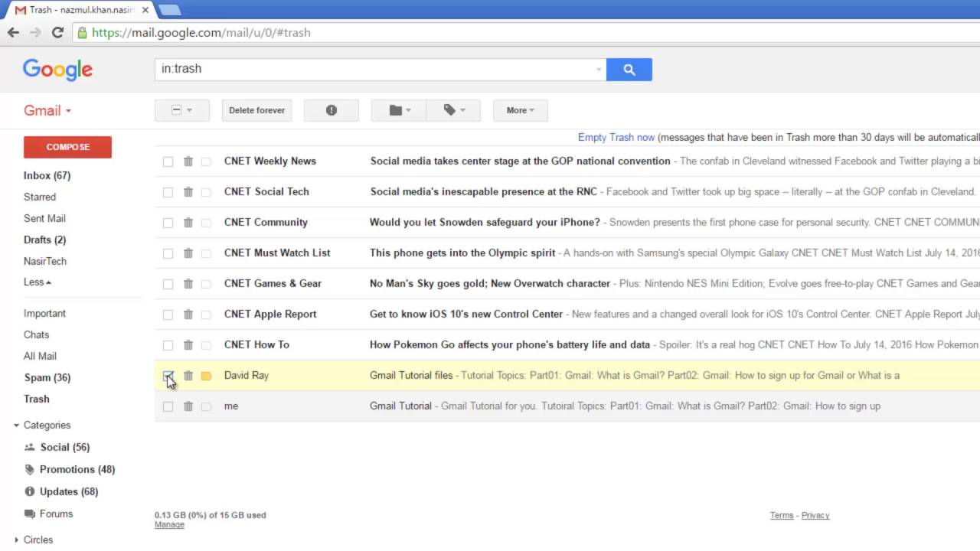Open the More actions dropdown
Image resolution: width=980 pixels, height=551 pixels.
tap(520, 110)
